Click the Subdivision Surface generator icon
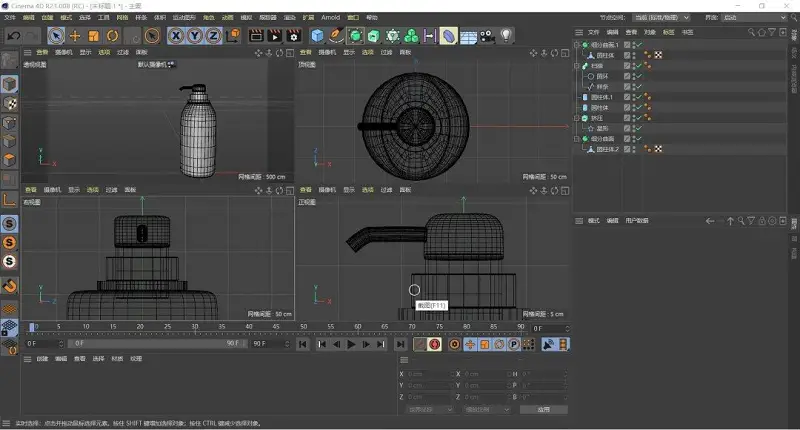This screenshot has width=800, height=430. pos(355,36)
